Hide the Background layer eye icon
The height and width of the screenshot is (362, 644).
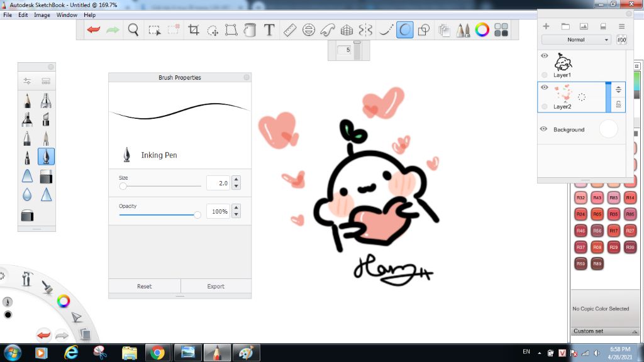tap(543, 129)
